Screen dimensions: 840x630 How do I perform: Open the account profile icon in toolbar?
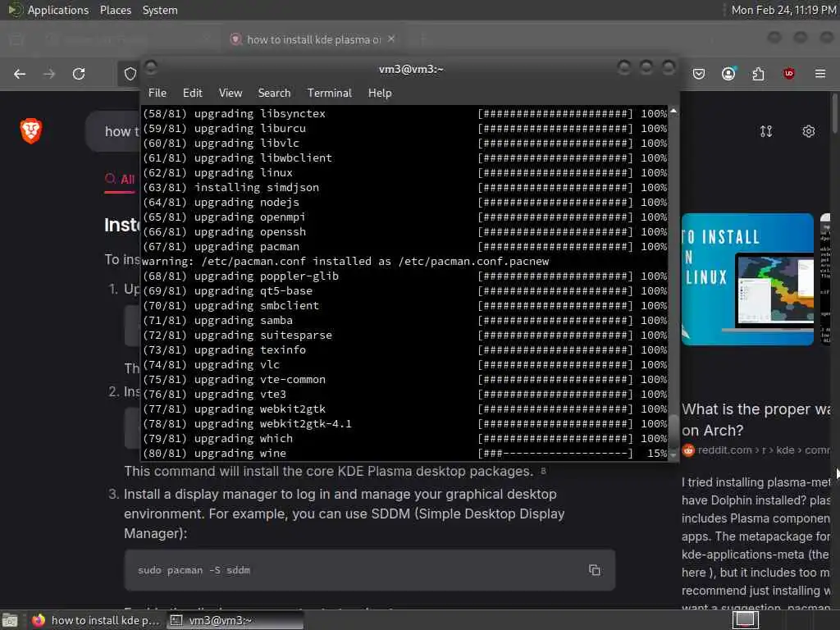point(728,74)
